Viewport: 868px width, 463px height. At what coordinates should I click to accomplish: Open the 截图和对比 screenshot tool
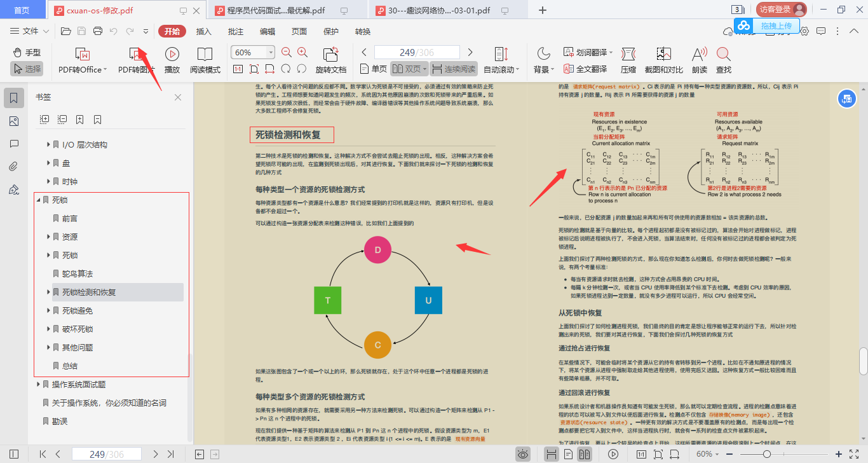point(664,61)
